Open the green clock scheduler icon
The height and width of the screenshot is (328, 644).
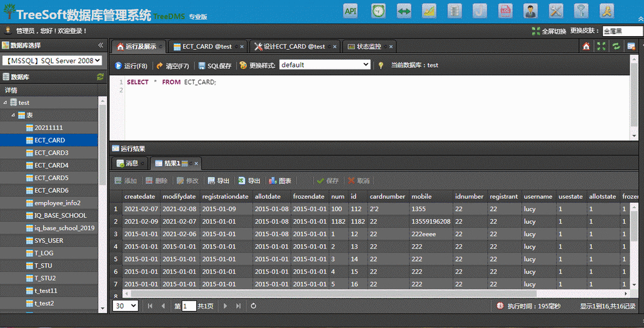click(x=378, y=11)
